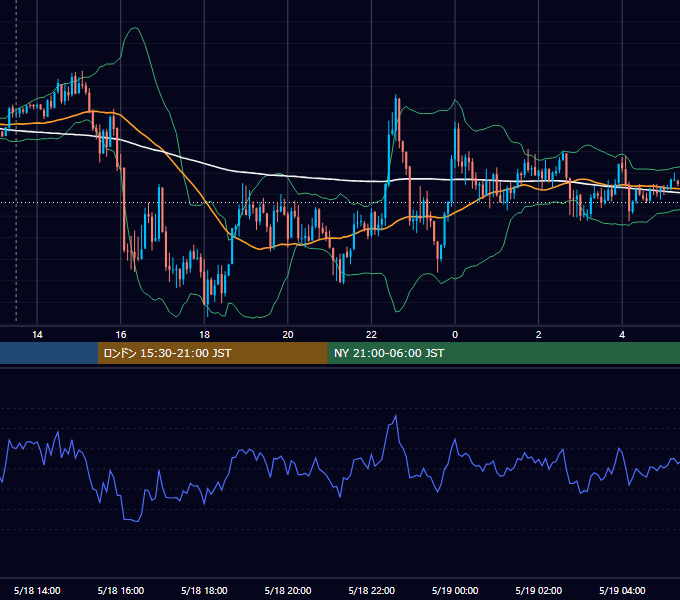Click the 16 hour axis label
This screenshot has height=600, width=680.
pyautogui.click(x=121, y=335)
